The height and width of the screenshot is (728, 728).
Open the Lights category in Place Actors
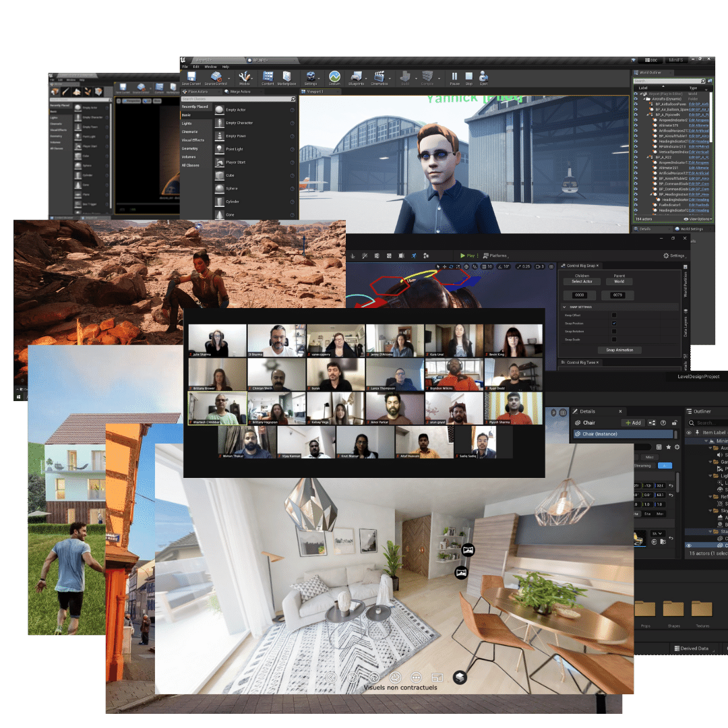tap(187, 123)
